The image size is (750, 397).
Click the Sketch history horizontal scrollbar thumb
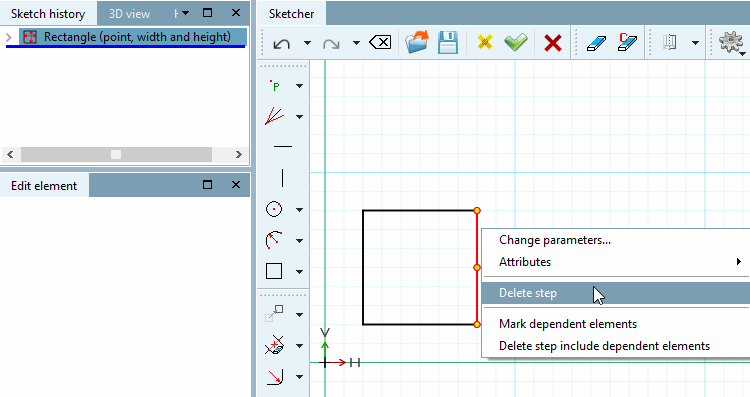pos(116,154)
